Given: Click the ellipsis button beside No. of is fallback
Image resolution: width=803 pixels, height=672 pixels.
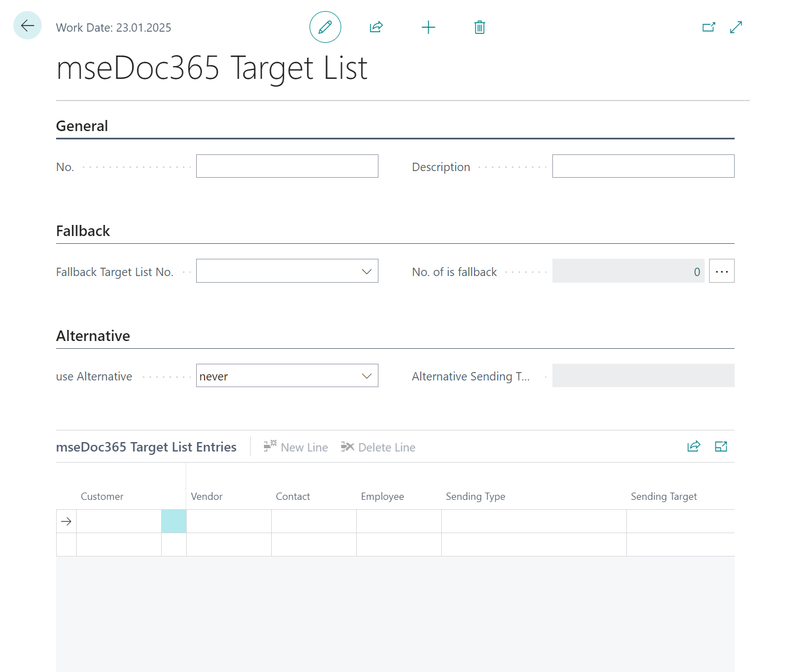Looking at the screenshot, I should click(721, 272).
